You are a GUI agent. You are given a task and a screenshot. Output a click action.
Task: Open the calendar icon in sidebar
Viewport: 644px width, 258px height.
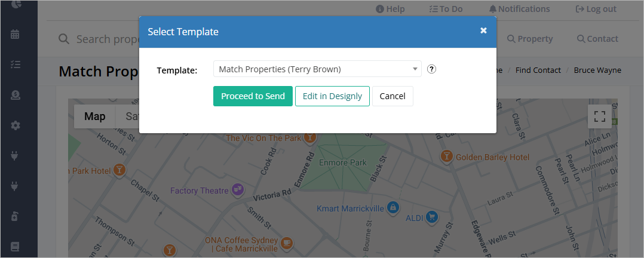coord(15,34)
